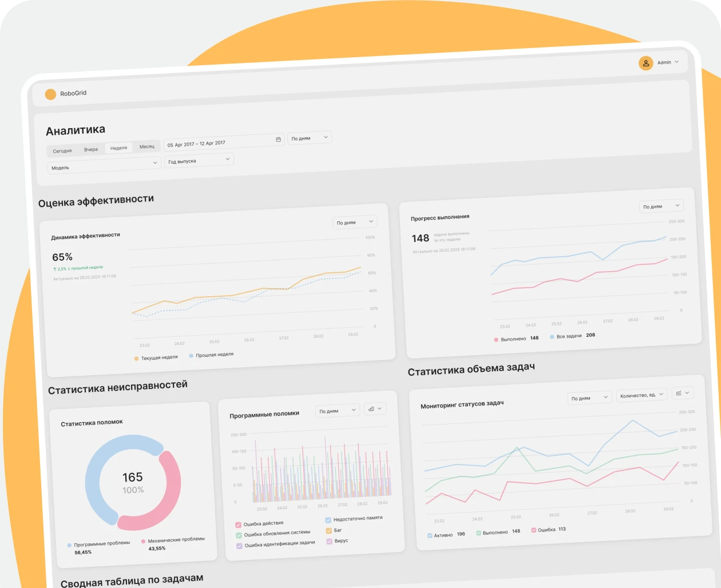Screen dimensions: 721x588
Task: Open По дням dropdown in Программные поломки card
Action: click(338, 411)
